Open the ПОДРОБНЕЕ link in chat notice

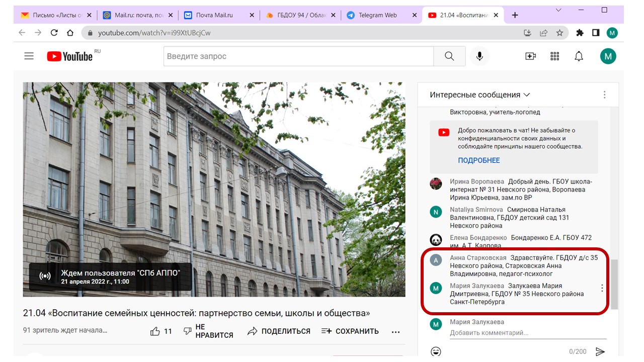[478, 160]
